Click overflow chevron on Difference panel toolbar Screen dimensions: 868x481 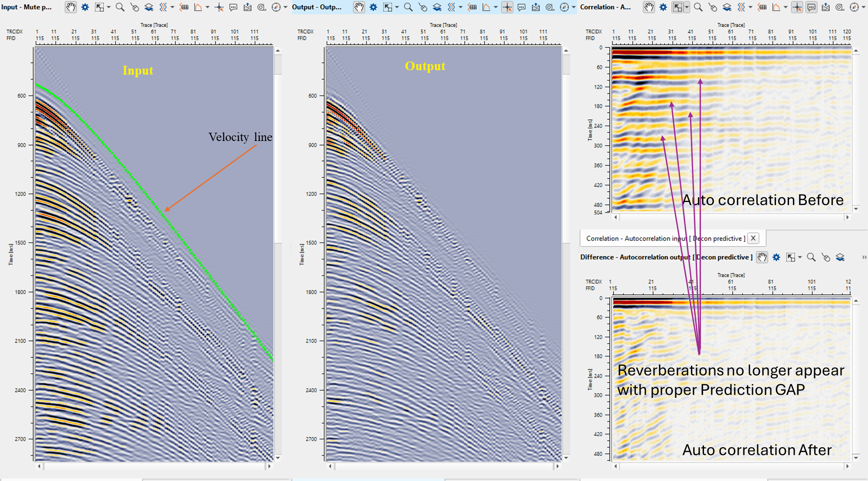864,257
